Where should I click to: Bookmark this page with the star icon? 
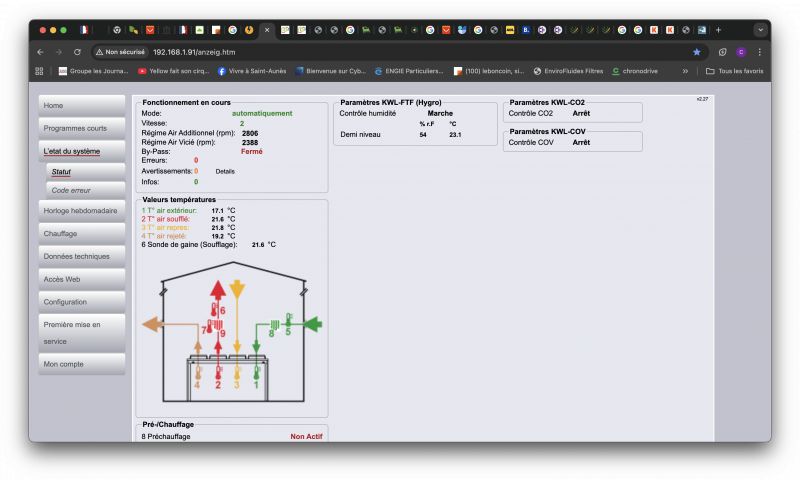click(696, 51)
